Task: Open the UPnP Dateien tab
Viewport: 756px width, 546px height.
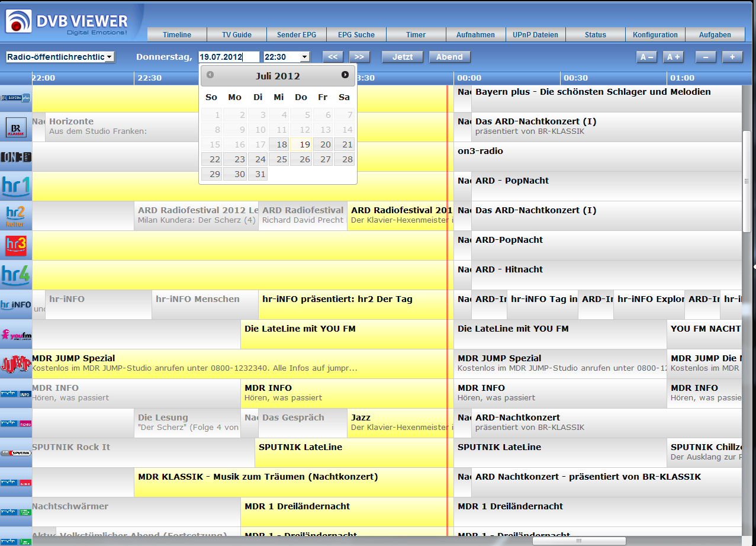Action: click(536, 34)
